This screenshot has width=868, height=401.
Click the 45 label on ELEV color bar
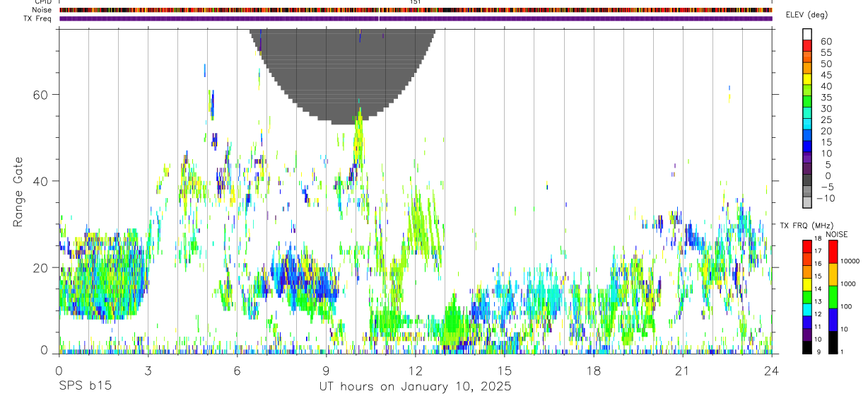pos(826,75)
